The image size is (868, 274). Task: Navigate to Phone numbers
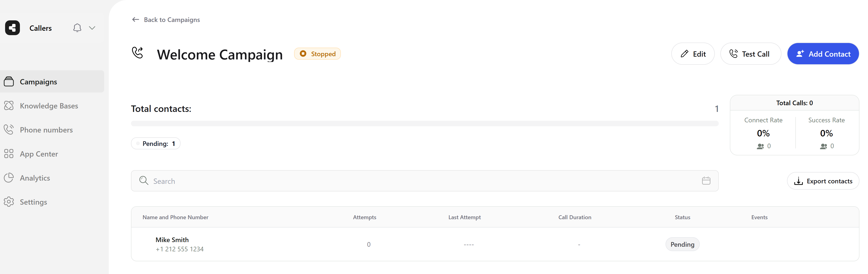point(46,130)
